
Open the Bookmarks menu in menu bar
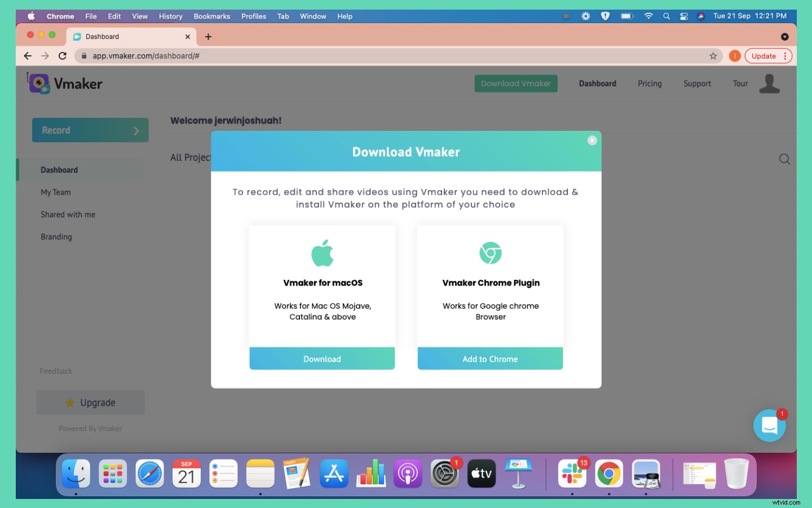[211, 16]
